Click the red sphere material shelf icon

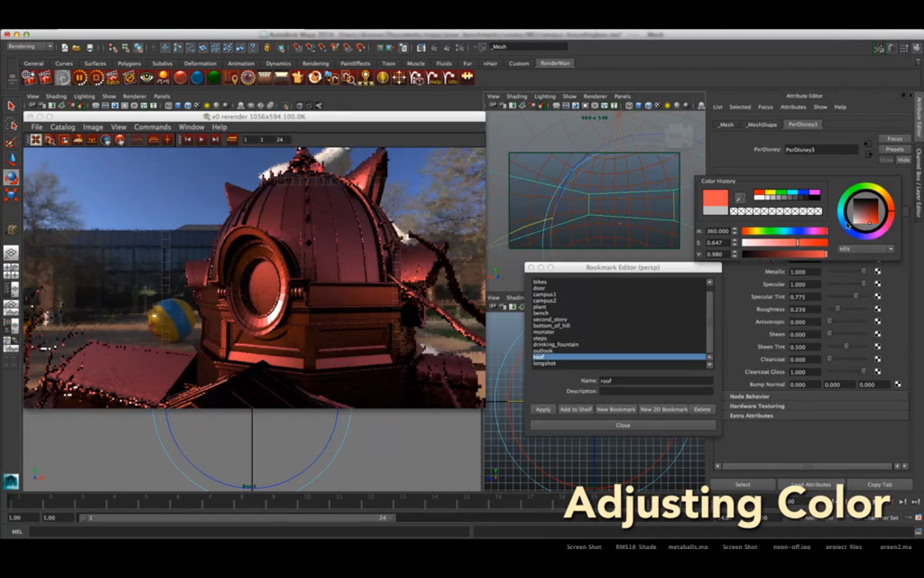click(x=180, y=78)
